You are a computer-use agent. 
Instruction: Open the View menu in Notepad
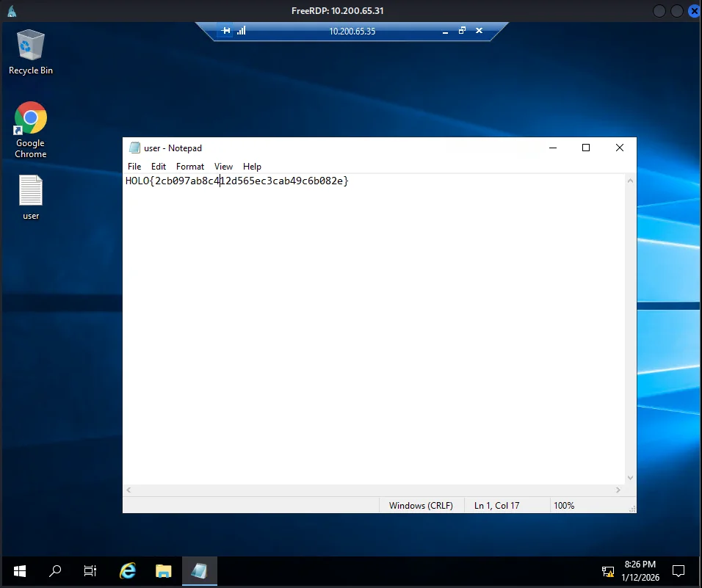(223, 167)
